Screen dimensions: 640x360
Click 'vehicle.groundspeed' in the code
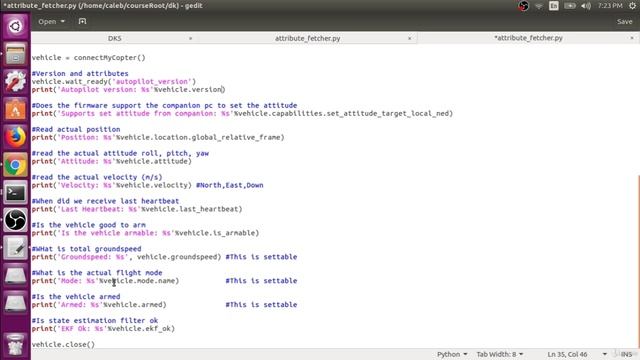pos(177,257)
